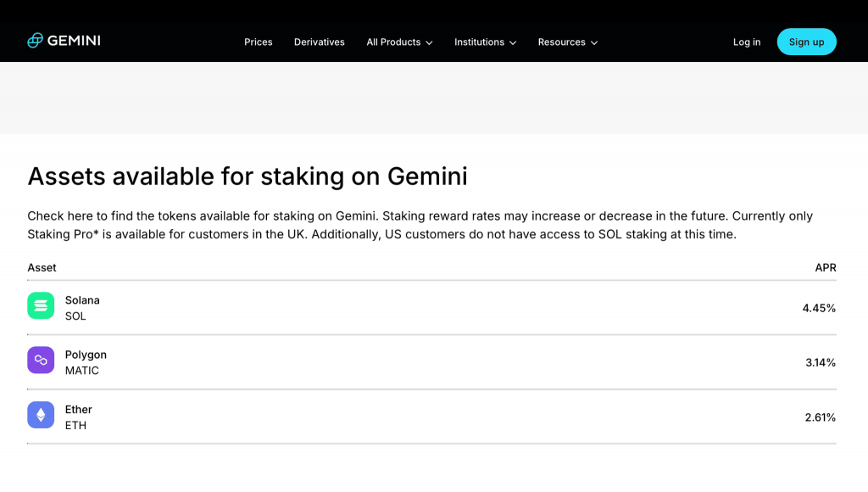
Task: Click the Polygon purple coin icon
Action: point(41,361)
